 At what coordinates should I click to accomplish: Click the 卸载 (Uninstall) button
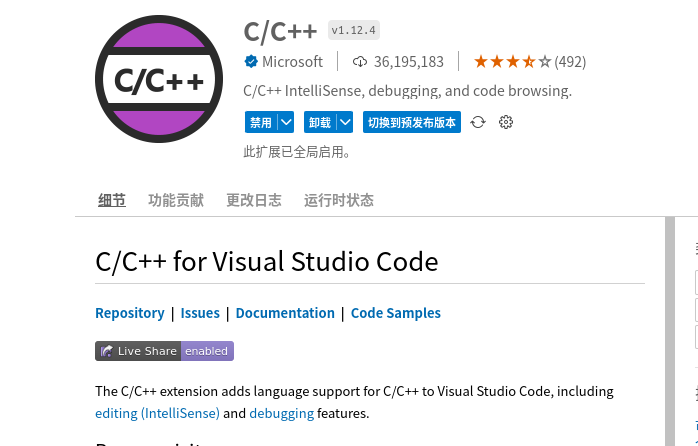tap(320, 122)
